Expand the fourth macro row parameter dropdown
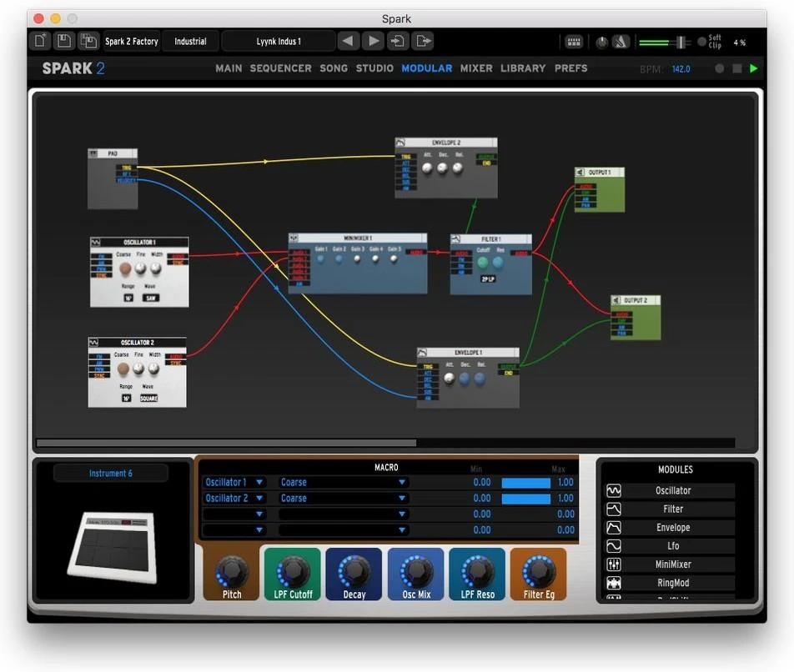This screenshot has width=794, height=672. 402,529
